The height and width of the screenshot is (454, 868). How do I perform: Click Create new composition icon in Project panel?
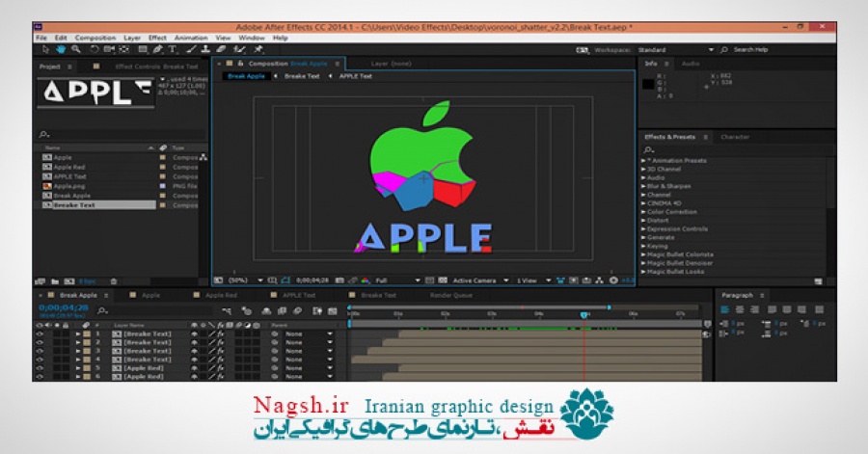69,281
